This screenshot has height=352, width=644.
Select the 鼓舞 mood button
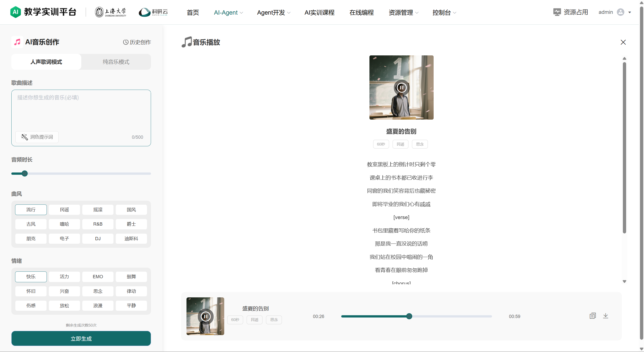[x=131, y=277]
